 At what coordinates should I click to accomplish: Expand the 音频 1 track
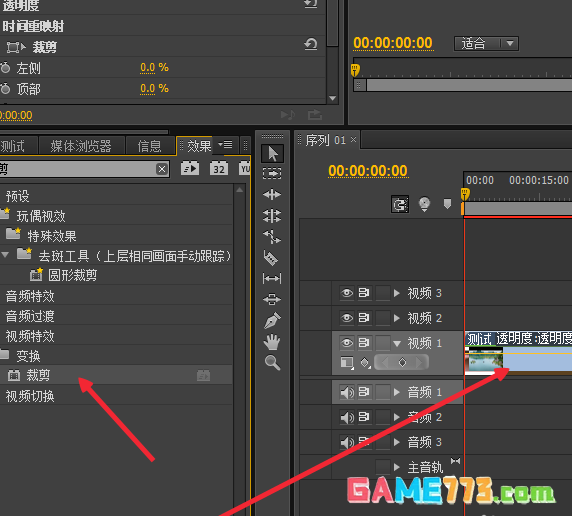coord(397,392)
